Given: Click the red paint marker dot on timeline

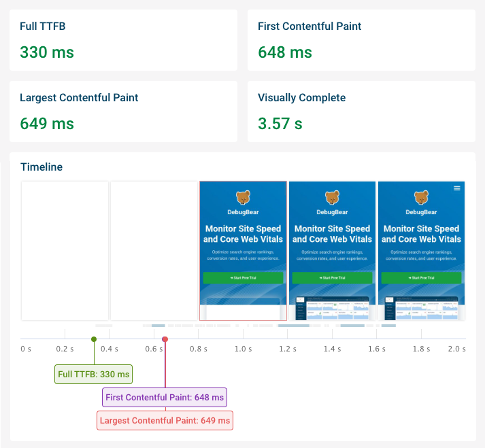Looking at the screenshot, I should pyautogui.click(x=165, y=339).
